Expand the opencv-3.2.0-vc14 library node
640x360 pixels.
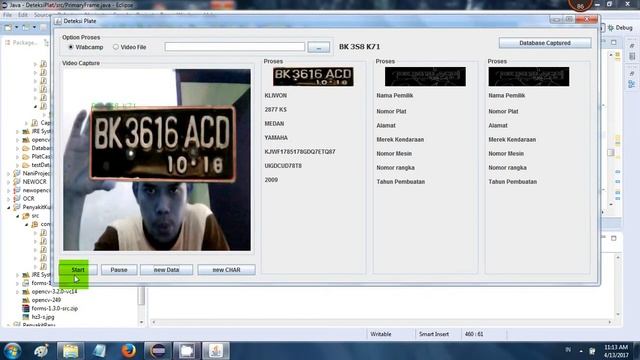(18, 292)
